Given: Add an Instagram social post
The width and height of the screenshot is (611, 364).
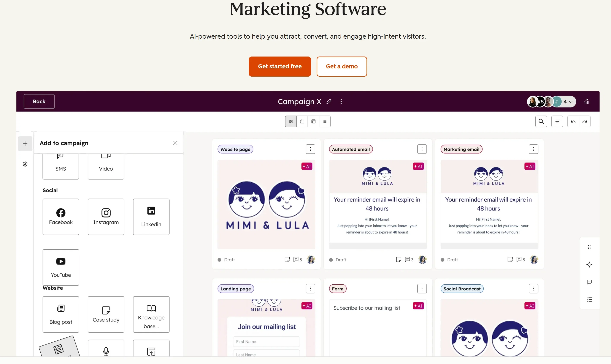Looking at the screenshot, I should tap(106, 217).
